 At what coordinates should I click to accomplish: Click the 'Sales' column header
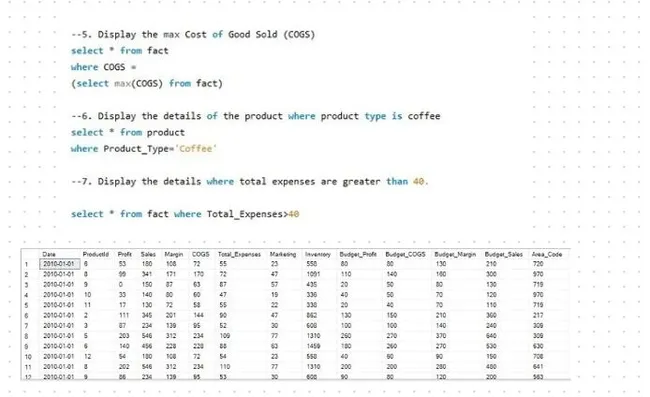pyautogui.click(x=148, y=254)
